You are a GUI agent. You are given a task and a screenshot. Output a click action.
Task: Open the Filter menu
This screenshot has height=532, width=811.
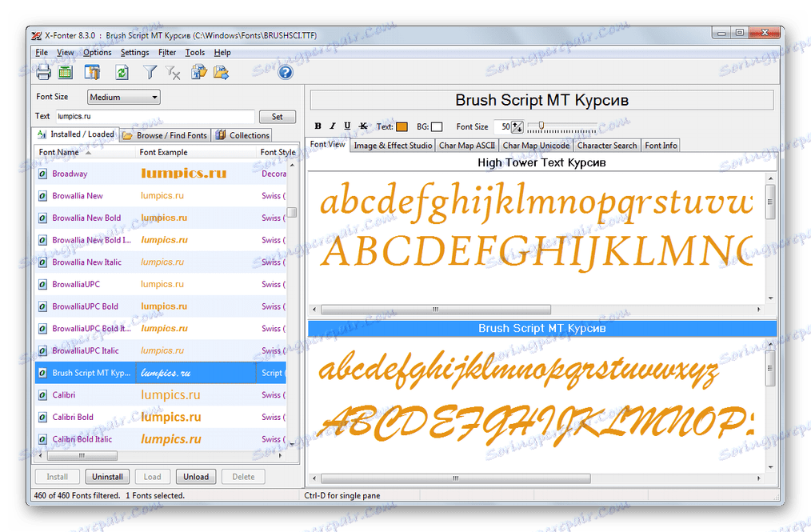[x=167, y=52]
